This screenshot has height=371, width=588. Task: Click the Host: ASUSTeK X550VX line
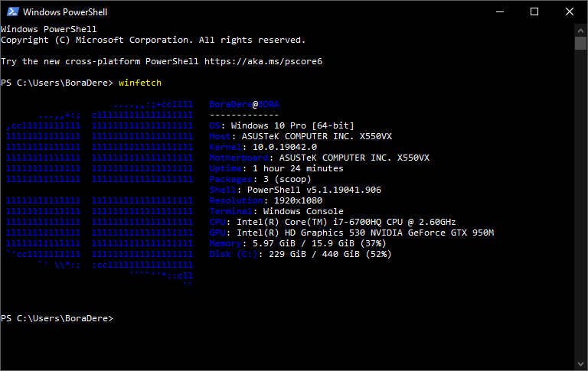click(301, 136)
